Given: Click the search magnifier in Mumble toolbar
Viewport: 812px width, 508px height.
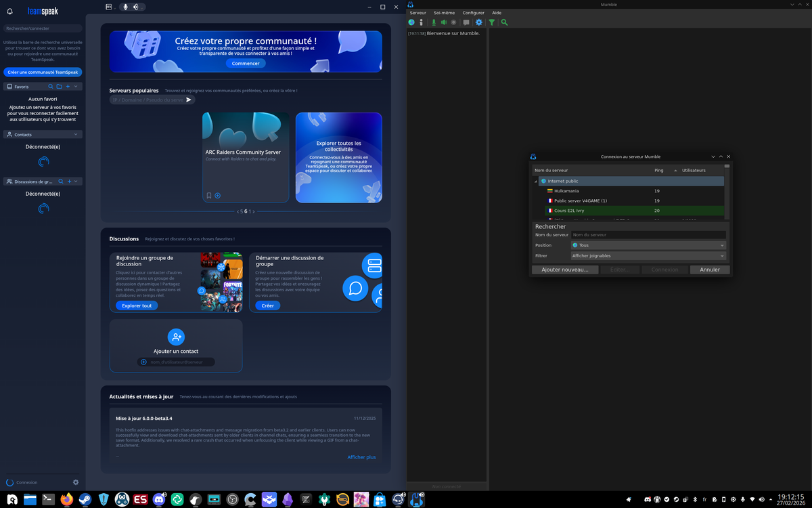Looking at the screenshot, I should (x=504, y=22).
